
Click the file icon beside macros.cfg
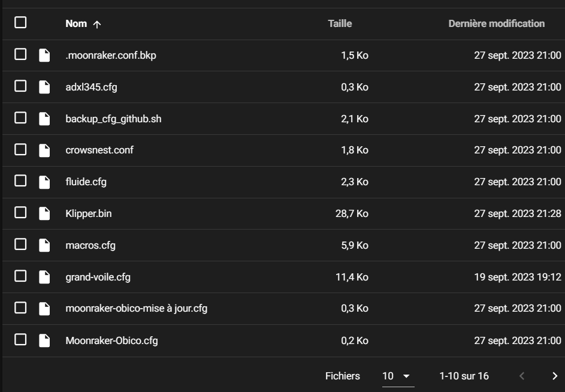point(44,245)
